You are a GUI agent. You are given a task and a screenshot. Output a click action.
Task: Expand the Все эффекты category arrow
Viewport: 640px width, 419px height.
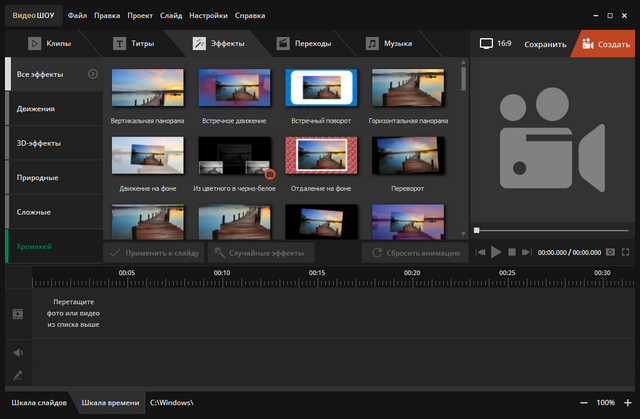click(x=93, y=73)
